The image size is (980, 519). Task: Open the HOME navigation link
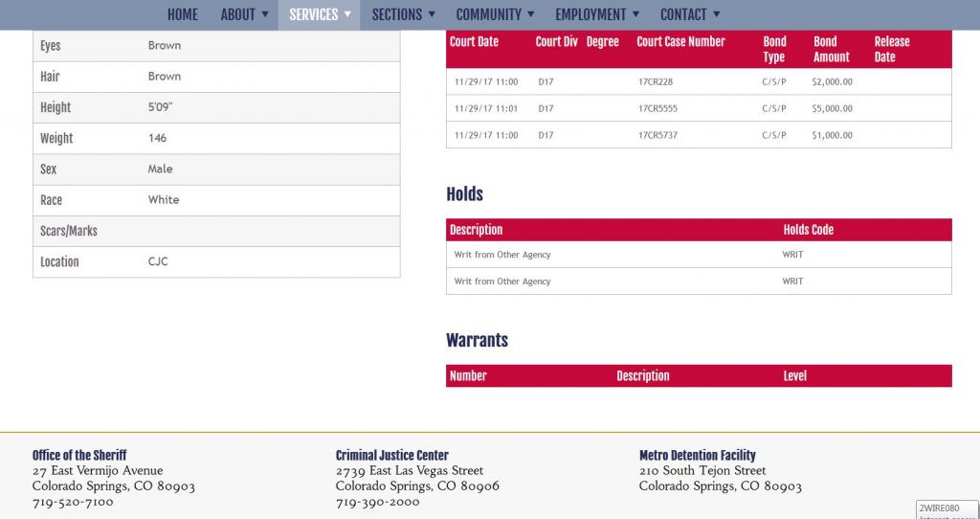[182, 14]
